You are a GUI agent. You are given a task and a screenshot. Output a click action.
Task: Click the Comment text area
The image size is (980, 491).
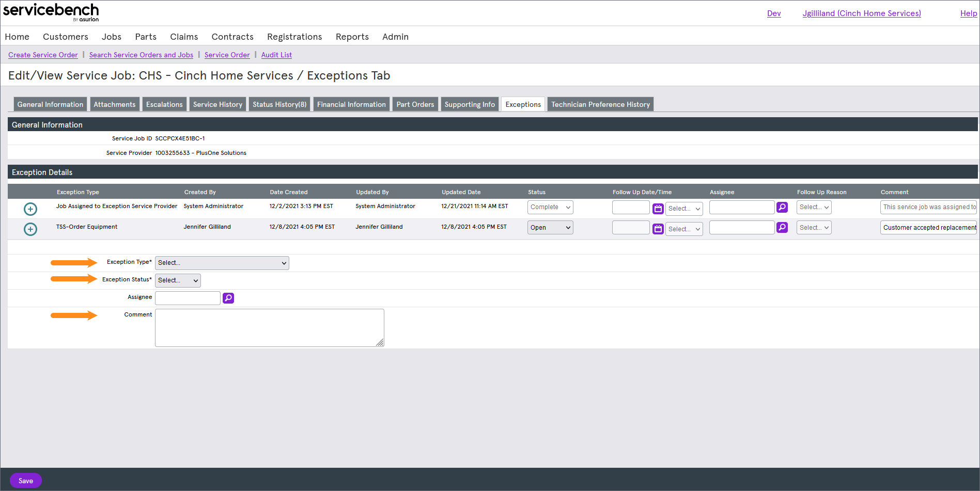(270, 328)
